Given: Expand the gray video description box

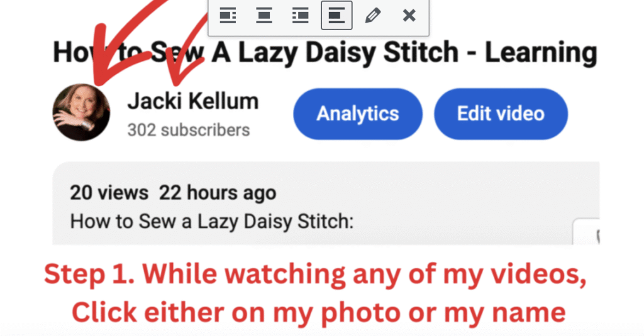Looking at the screenshot, I should (x=326, y=203).
